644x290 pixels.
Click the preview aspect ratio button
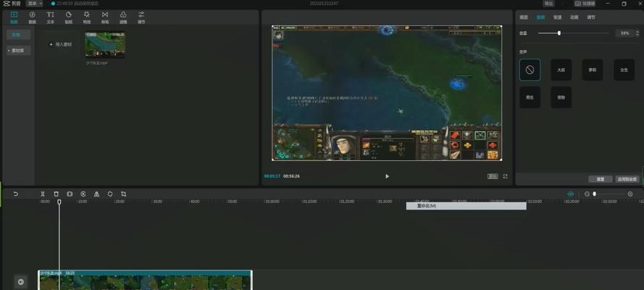point(493,176)
